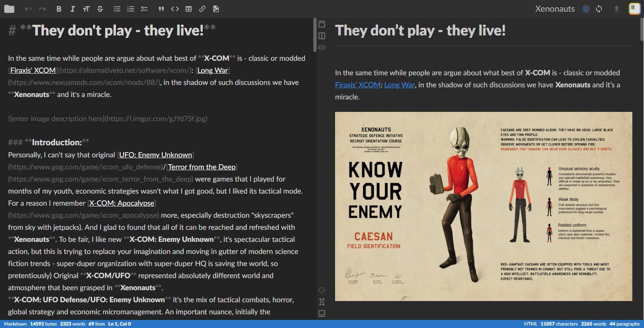Insert an image using the toolbar
Screen dimensions: 644x328
pyautogui.click(x=216, y=9)
